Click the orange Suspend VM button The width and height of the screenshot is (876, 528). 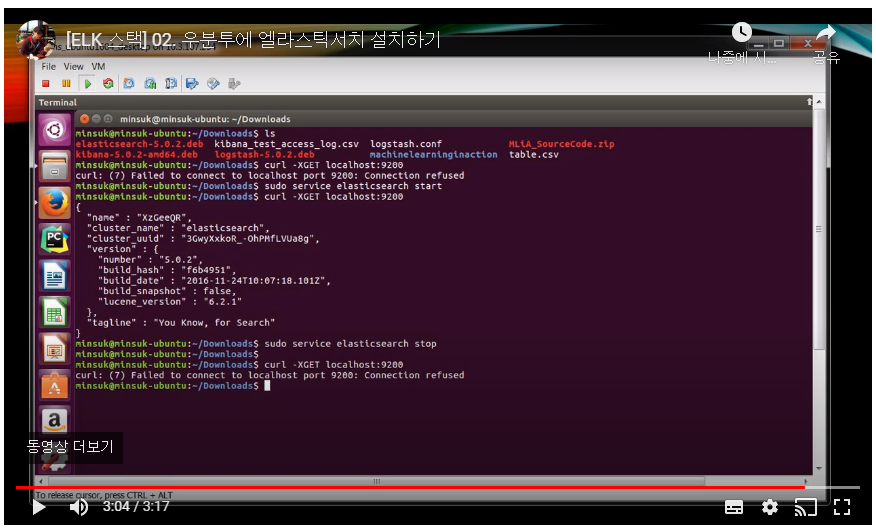[x=66, y=84]
